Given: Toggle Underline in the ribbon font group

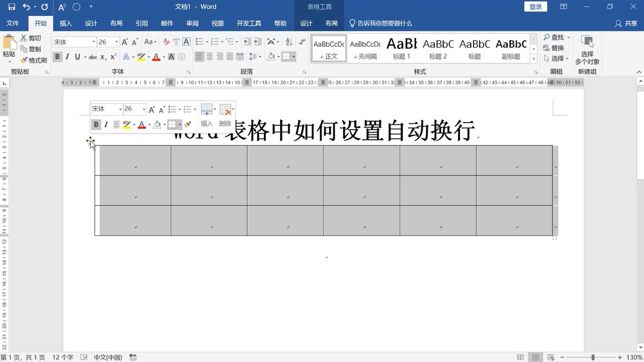Looking at the screenshot, I should 77,57.
